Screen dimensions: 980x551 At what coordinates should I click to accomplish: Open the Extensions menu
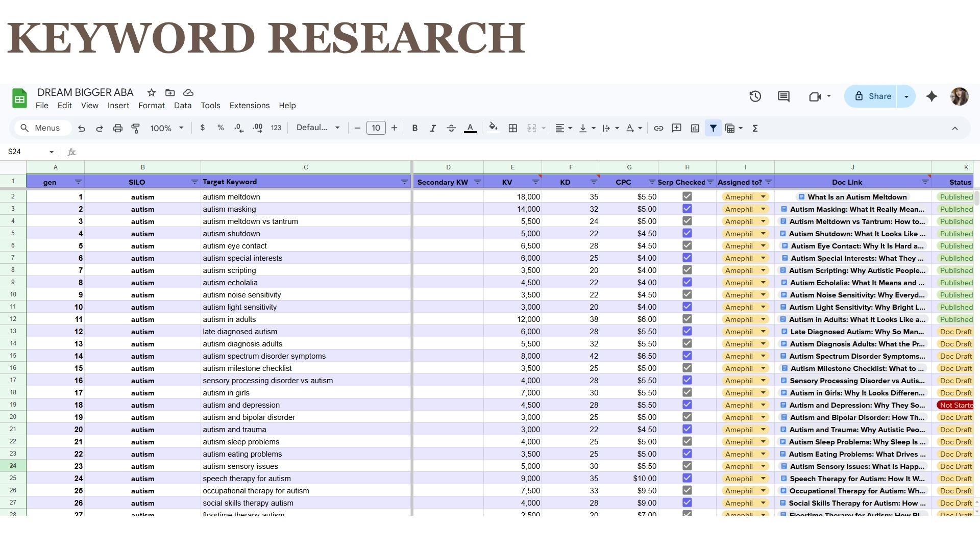249,106
